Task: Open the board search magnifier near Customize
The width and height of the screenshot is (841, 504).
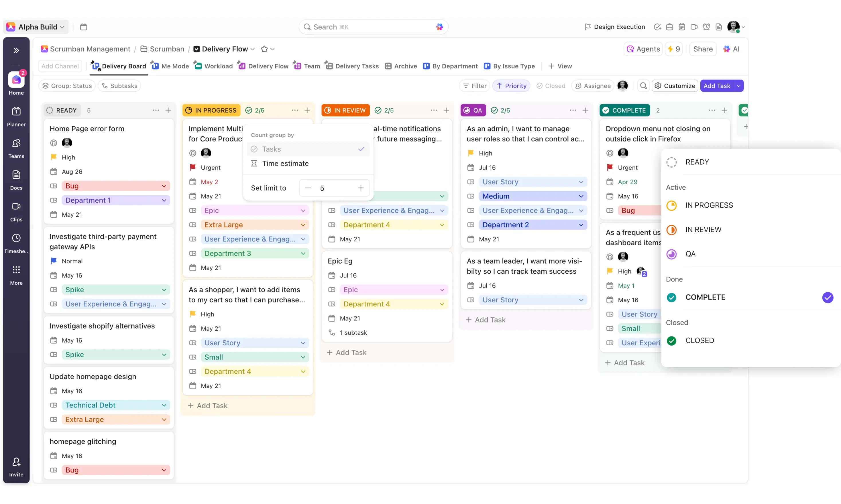Action: click(x=643, y=86)
